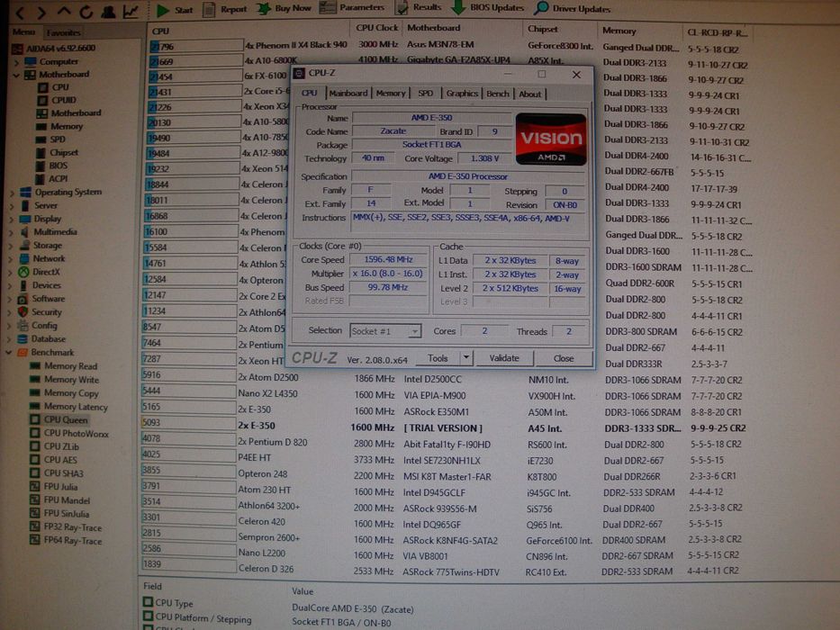This screenshot has height=630, width=840.
Task: Select FPU Julia benchmark
Action: 54,487
